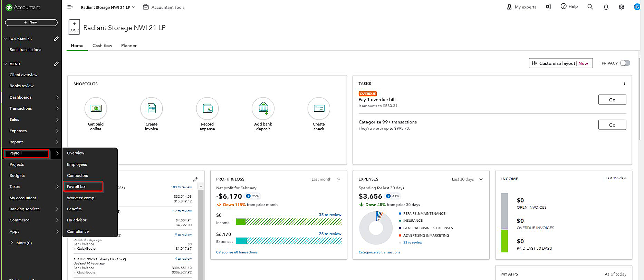Open Bank transactions bookmark

tap(25, 50)
